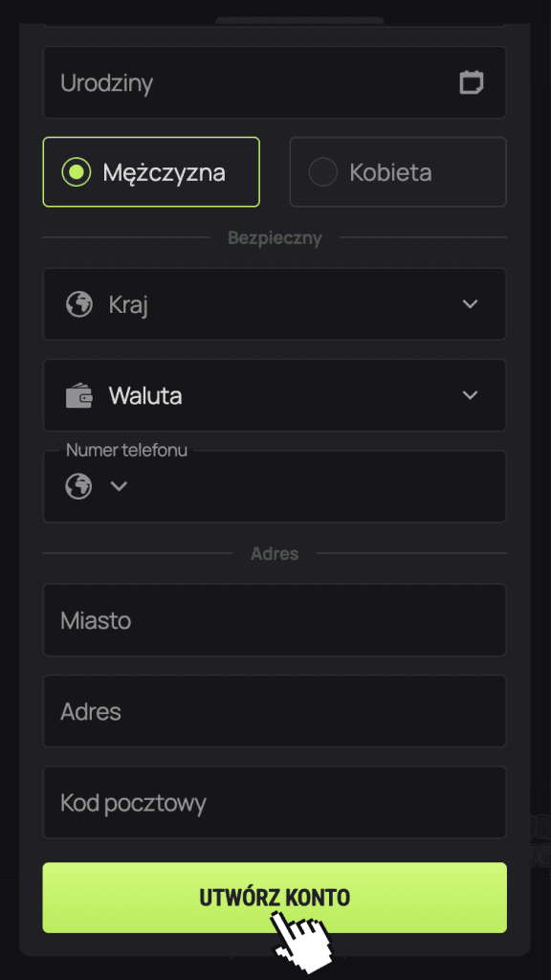Image resolution: width=551 pixels, height=980 pixels.
Task: Click the Kod pocztowy postal code field
Action: coord(275,802)
